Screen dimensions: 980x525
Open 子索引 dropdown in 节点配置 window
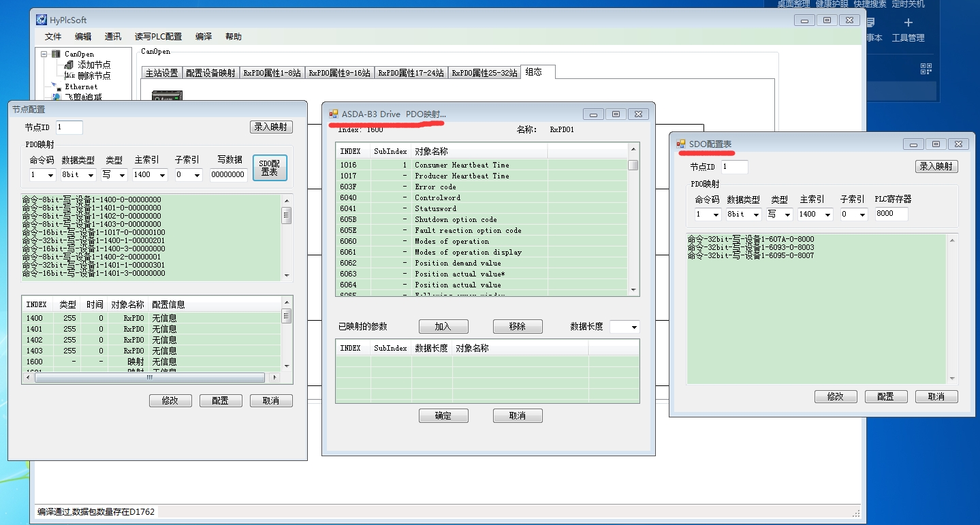click(x=197, y=176)
